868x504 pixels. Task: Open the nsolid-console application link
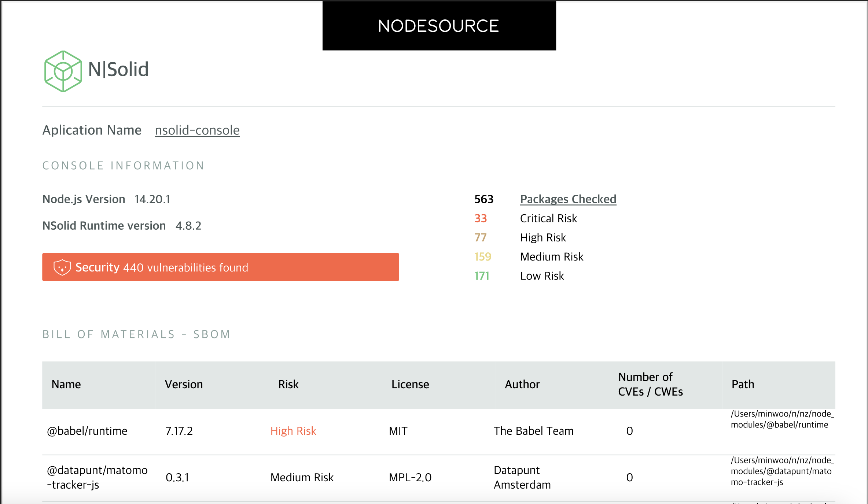pyautogui.click(x=197, y=130)
